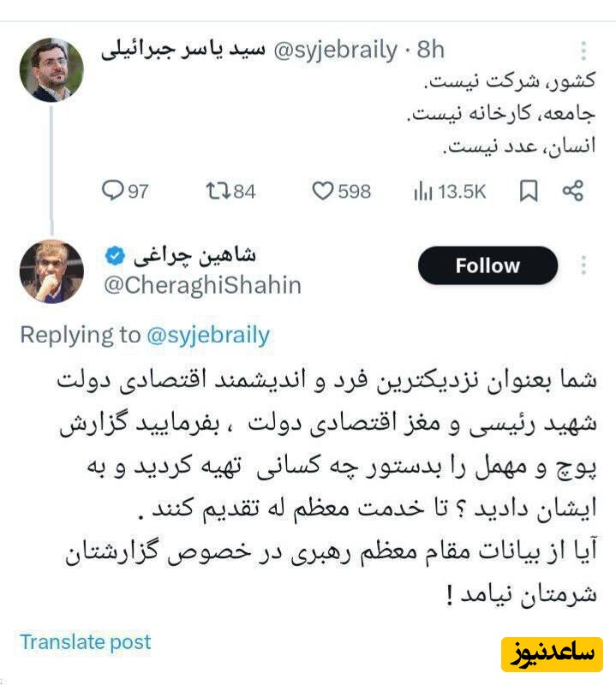616x685 pixels.
Task: Open view analytics showing 13.5K
Action: pos(423,191)
